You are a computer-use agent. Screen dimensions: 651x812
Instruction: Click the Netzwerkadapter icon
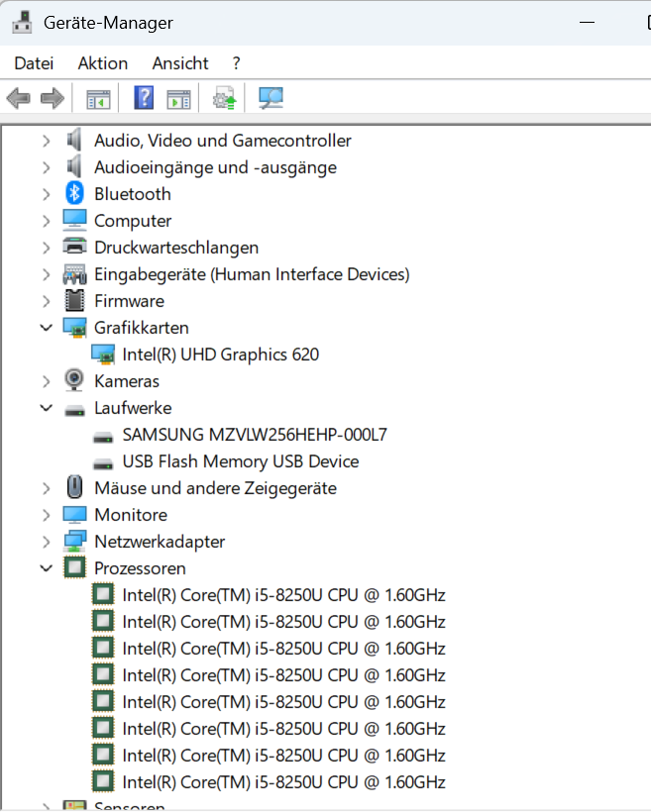[x=74, y=541]
